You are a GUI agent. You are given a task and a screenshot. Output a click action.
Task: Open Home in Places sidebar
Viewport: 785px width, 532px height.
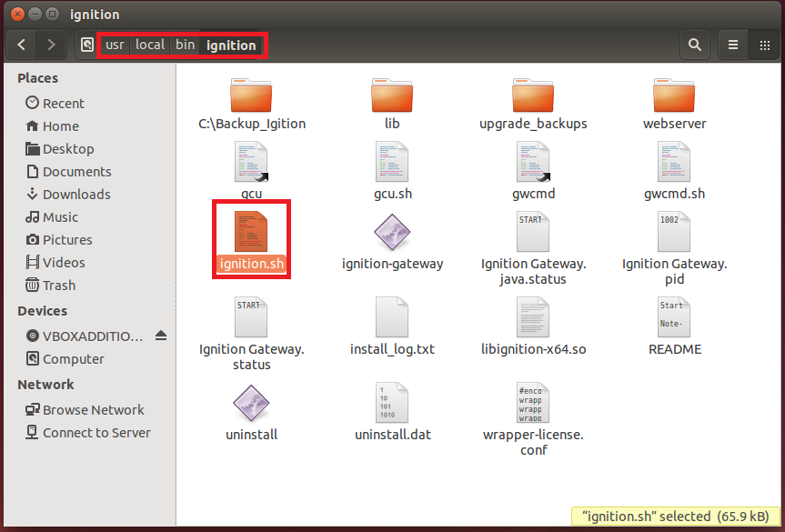pyautogui.click(x=53, y=126)
